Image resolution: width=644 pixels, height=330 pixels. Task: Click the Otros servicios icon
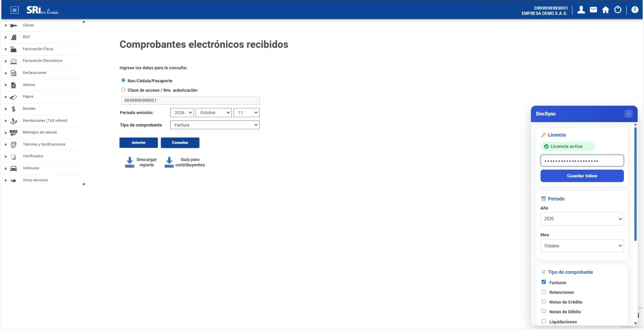coord(14,181)
